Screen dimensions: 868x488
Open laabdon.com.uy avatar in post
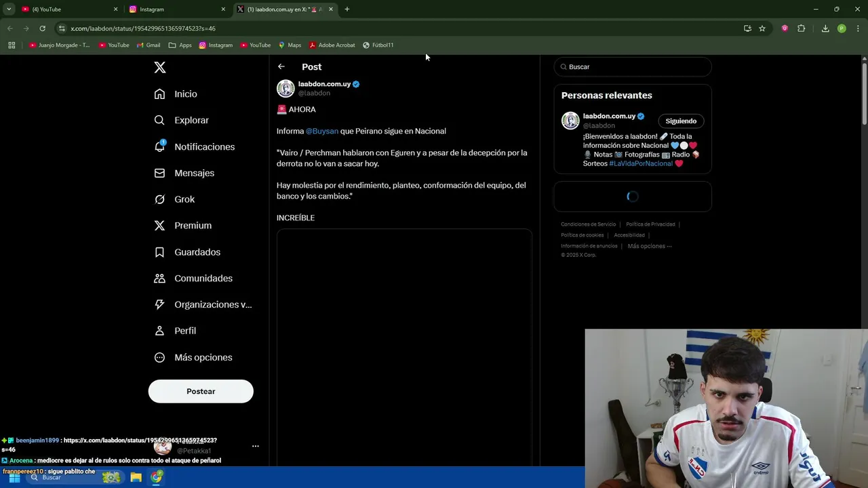(x=285, y=89)
